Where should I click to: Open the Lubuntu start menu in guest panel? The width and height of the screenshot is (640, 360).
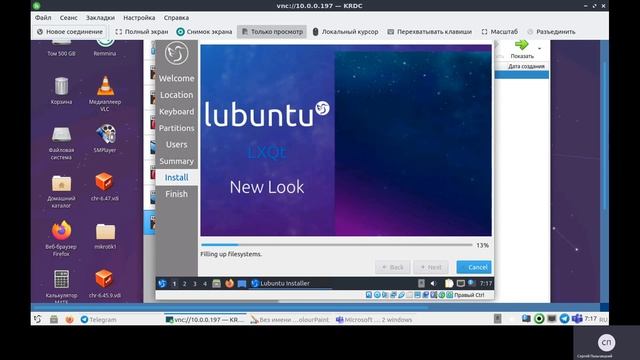(162, 283)
